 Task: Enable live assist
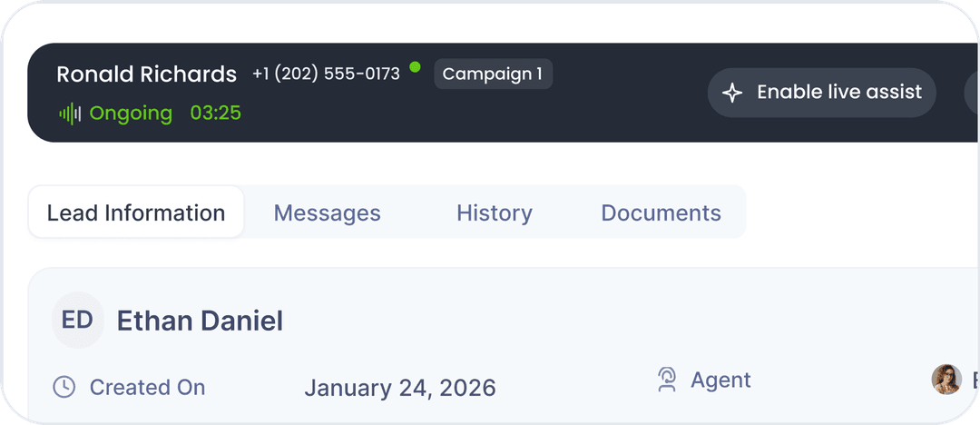tap(821, 93)
